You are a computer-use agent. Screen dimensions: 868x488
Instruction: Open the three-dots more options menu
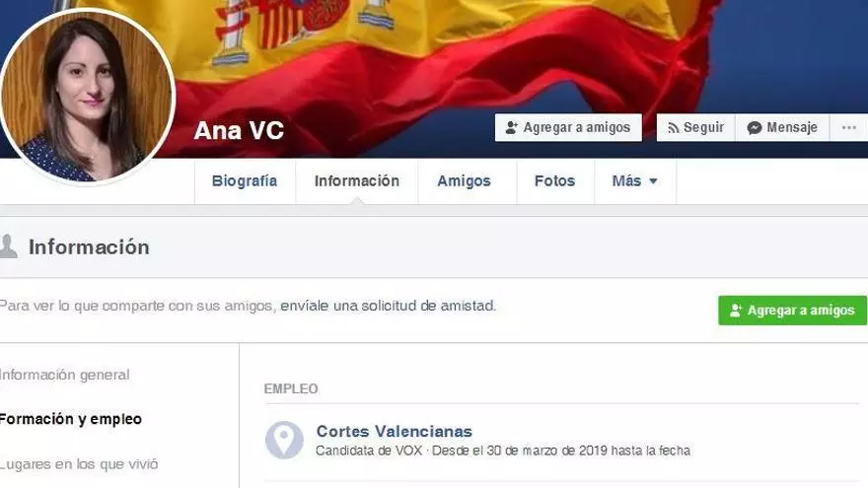pos(848,128)
